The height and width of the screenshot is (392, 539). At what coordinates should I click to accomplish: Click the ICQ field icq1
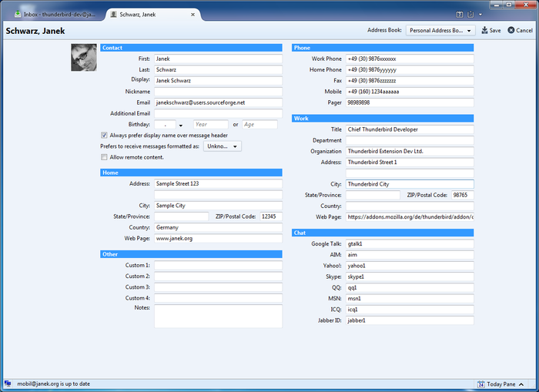click(x=410, y=310)
